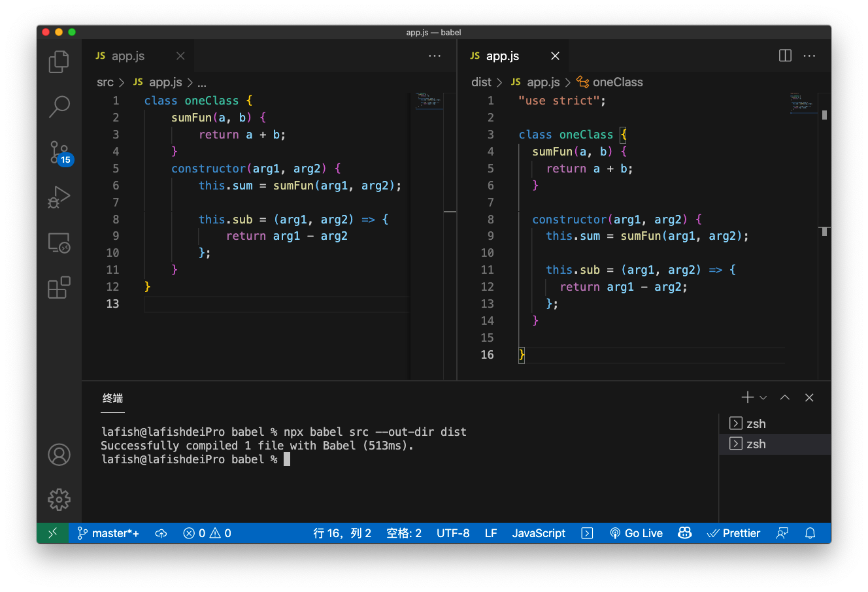The width and height of the screenshot is (868, 592).
Task: Open the Search view in activity bar
Action: 59,107
